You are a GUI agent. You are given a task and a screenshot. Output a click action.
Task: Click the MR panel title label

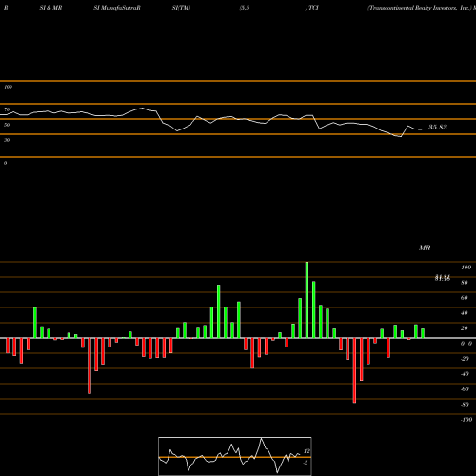point(425,248)
